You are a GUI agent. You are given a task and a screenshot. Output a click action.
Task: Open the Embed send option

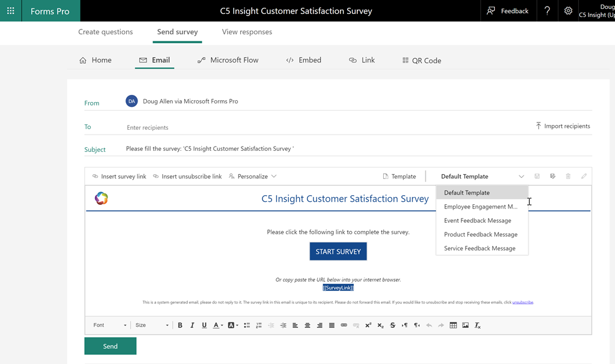point(303,60)
